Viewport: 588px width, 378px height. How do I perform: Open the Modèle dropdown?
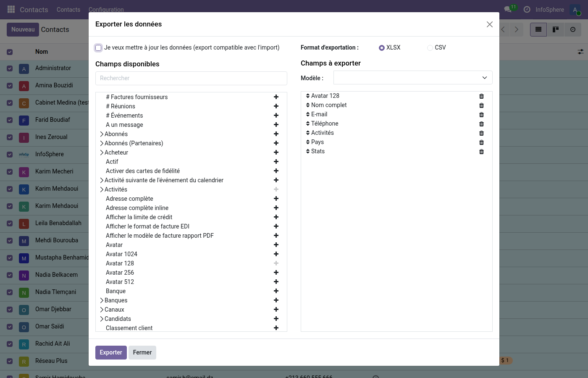412,77
